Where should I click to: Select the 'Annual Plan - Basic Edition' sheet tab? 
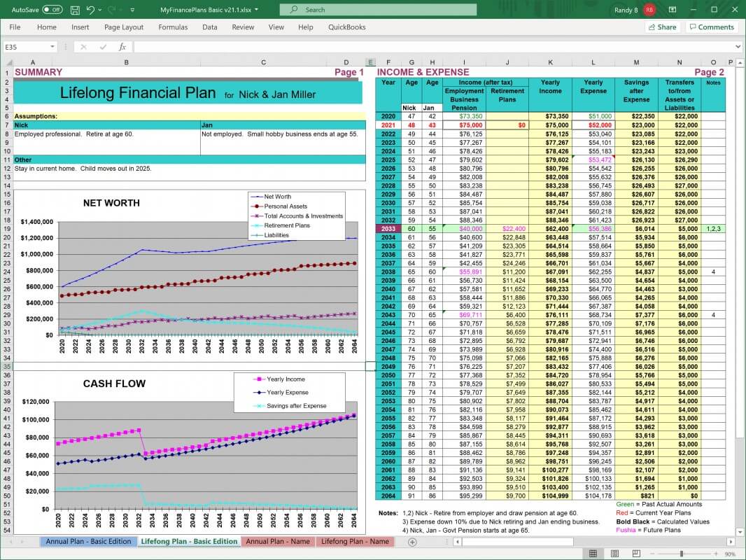(x=88, y=541)
